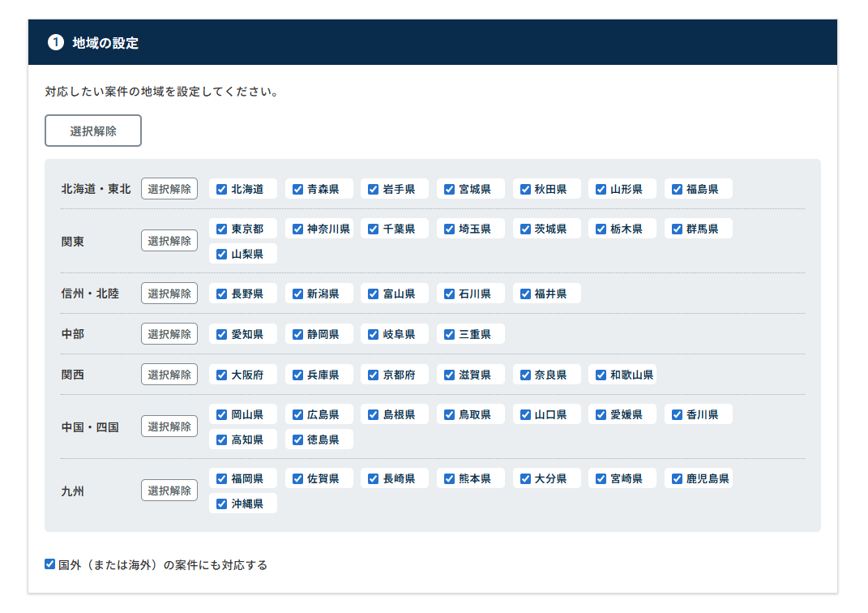The image size is (868, 613).
Task: Toggle the 鹿児島県 checkbox
Action: [x=677, y=479]
